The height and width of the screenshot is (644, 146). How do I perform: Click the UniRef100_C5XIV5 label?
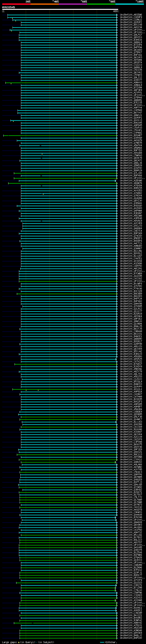tap(131, 70)
